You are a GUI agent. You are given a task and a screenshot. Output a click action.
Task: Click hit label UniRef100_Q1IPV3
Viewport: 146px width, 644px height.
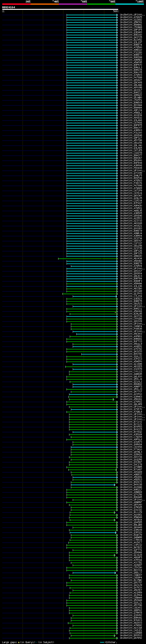pos(131,294)
